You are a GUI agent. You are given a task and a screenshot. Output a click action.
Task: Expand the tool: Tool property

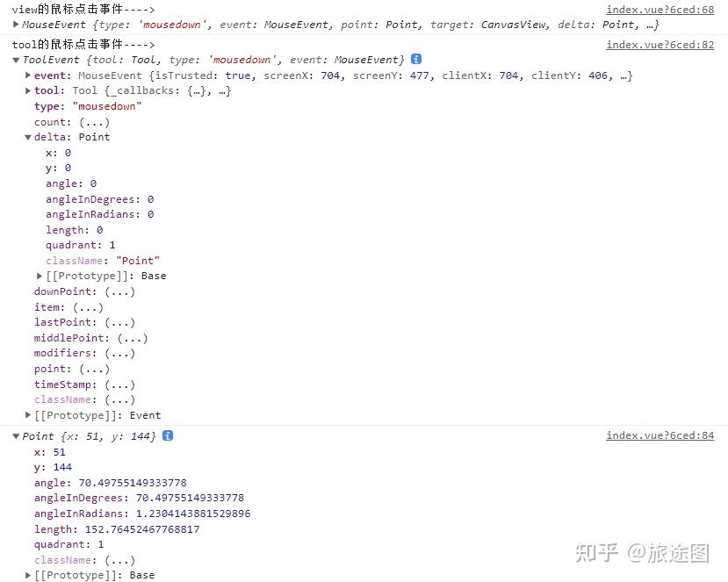click(27, 90)
